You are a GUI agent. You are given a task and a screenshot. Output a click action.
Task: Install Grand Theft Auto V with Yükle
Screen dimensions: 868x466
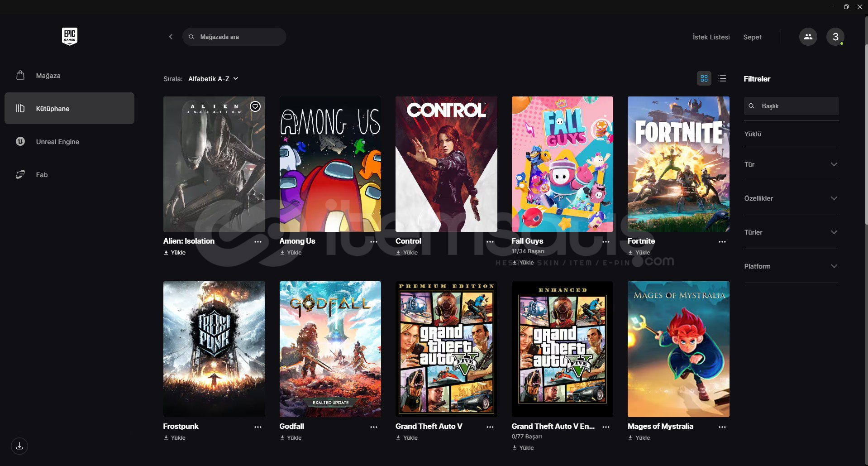pyautogui.click(x=407, y=438)
